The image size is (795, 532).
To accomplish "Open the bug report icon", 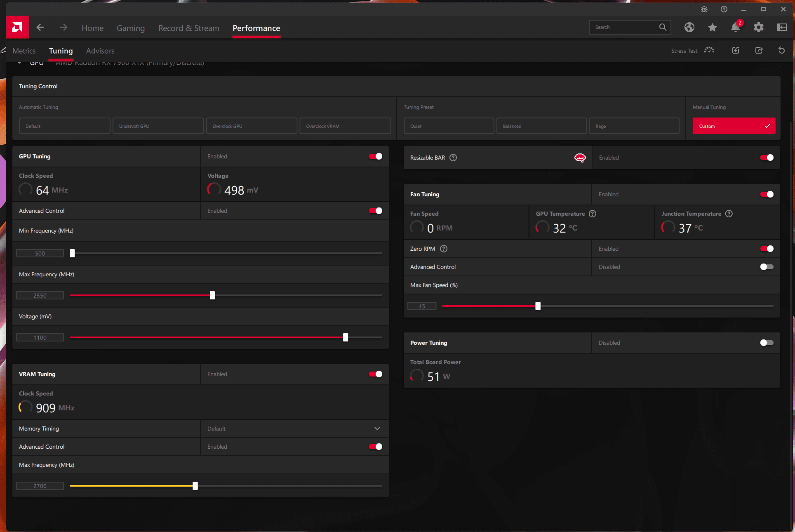I will click(704, 9).
